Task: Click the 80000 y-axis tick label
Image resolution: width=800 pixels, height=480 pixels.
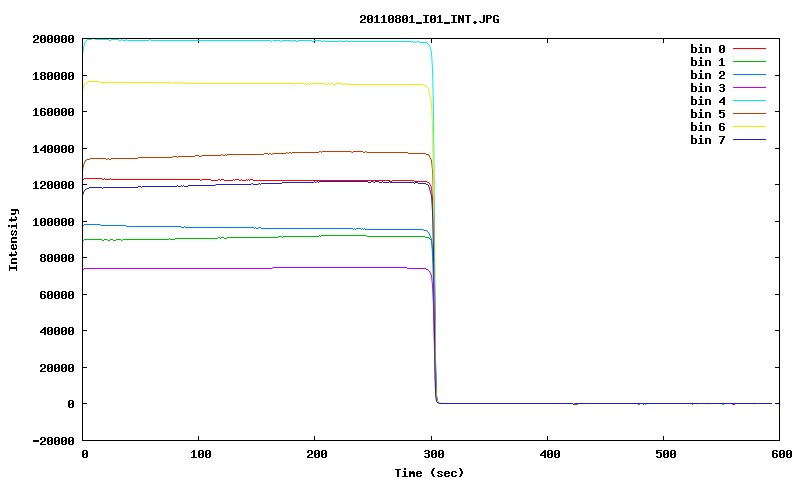Action: 57,258
